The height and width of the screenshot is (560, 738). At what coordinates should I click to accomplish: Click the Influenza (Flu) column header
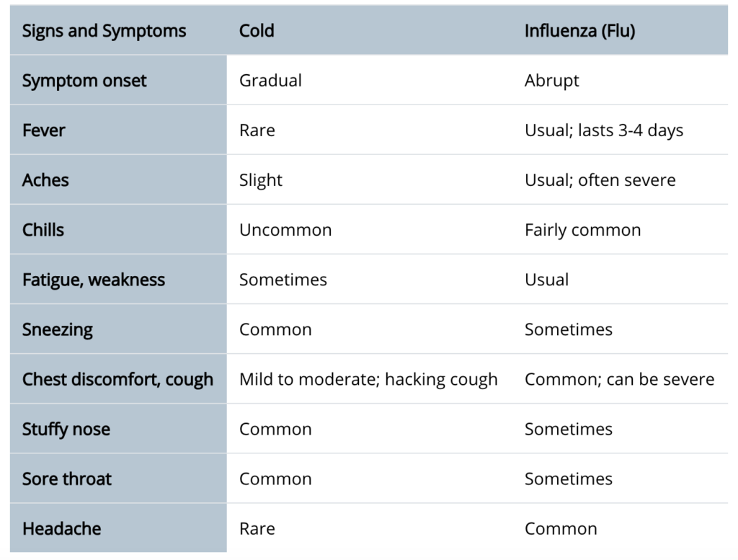point(580,31)
